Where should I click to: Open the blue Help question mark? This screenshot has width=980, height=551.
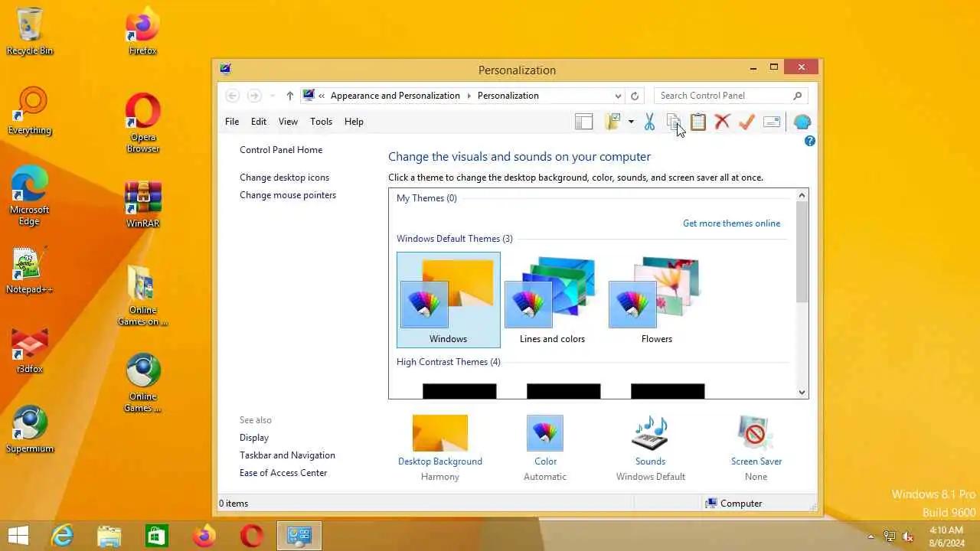coord(810,141)
